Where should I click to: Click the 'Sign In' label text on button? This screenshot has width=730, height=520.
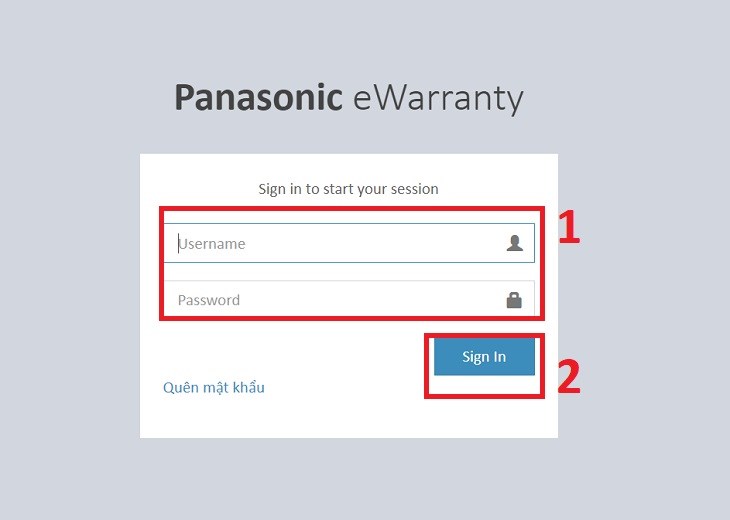tap(484, 357)
